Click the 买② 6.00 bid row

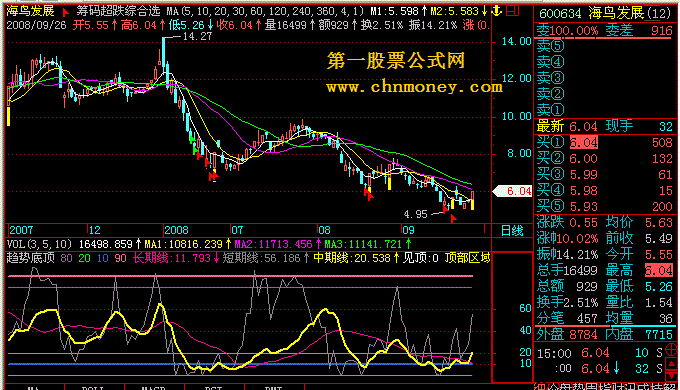pos(605,158)
